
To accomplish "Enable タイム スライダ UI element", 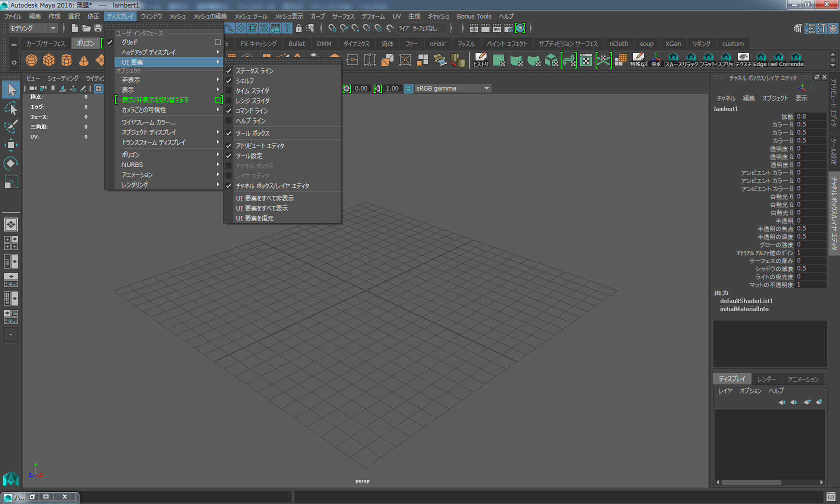I will tap(283, 90).
